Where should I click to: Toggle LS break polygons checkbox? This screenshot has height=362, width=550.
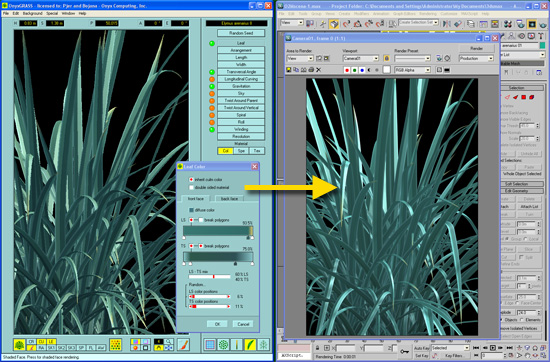[x=201, y=220]
